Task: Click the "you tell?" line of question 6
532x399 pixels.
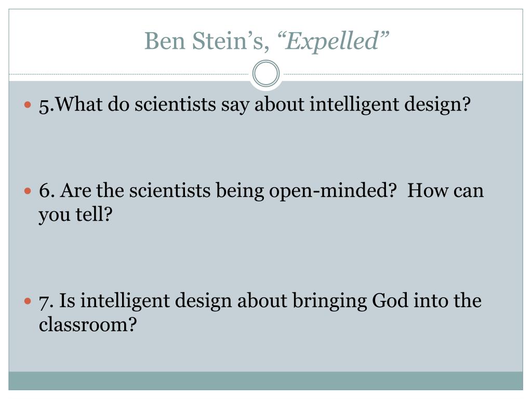Action: pyautogui.click(x=75, y=215)
